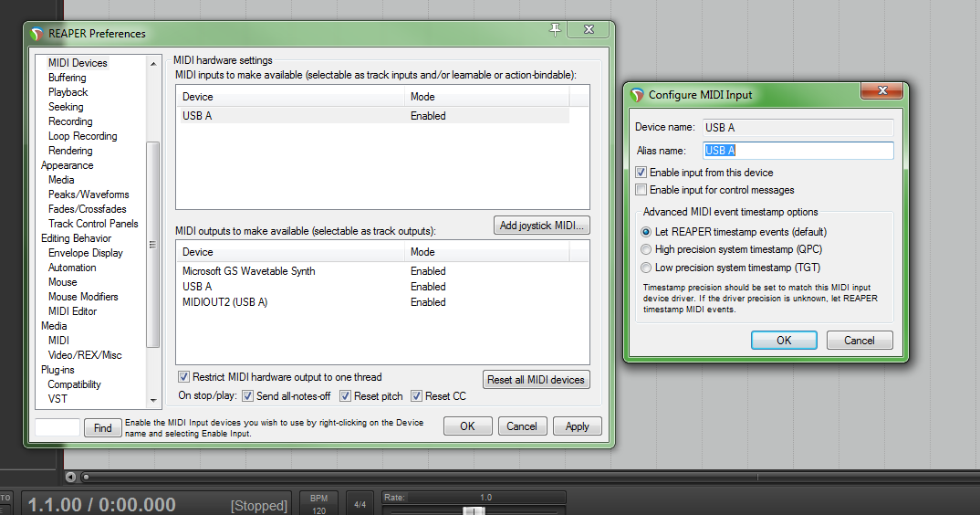Click OK in REAPER Preferences
This screenshot has width=980, height=515.
coord(467,426)
